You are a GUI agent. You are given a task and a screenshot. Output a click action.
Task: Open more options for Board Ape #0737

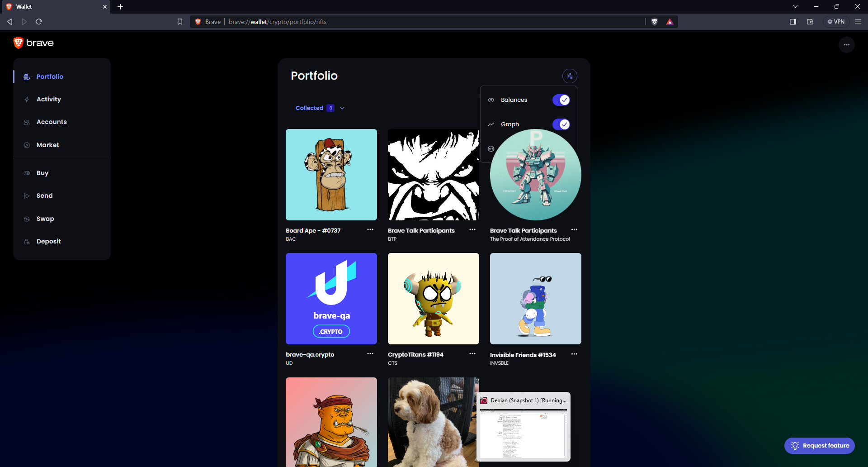[370, 230]
